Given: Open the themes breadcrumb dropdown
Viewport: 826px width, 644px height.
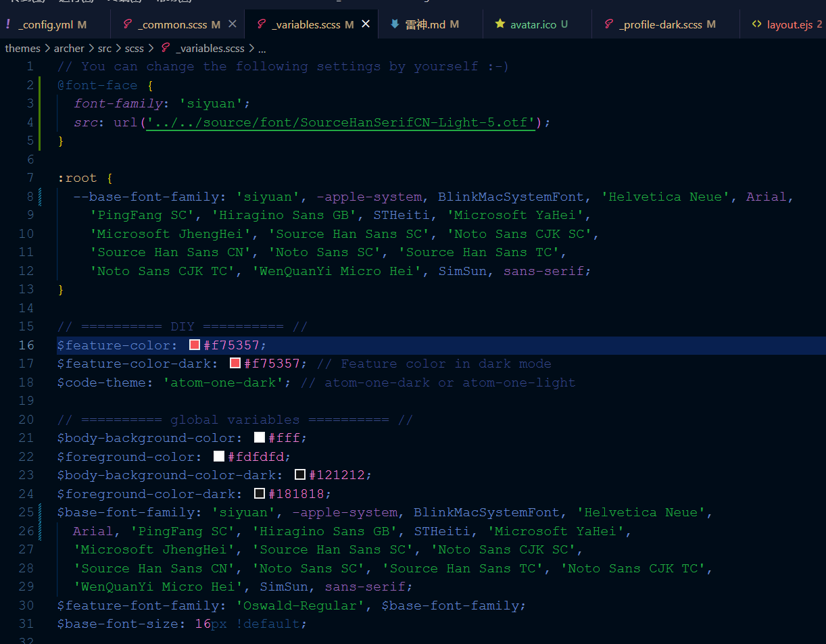Looking at the screenshot, I should pos(22,48).
